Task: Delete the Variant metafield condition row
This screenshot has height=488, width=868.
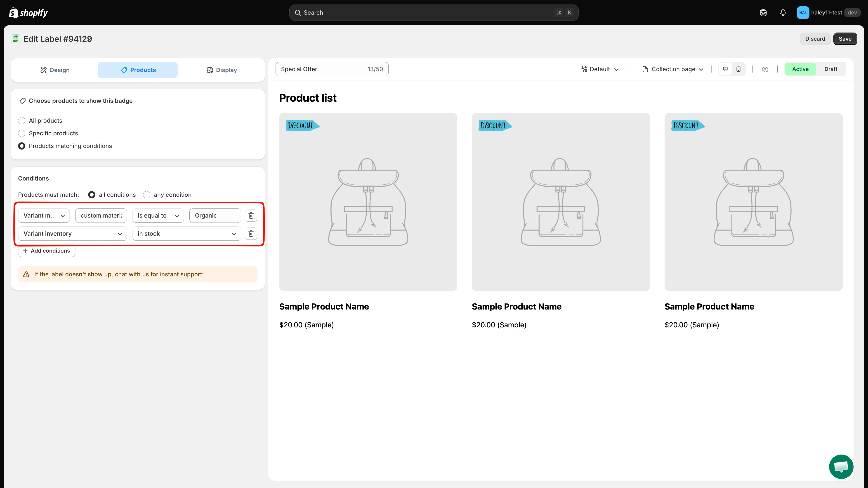Action: 251,216
